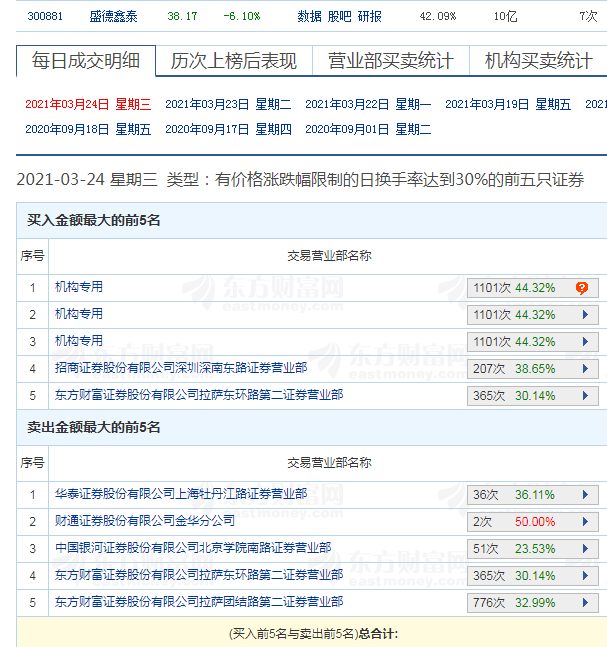Viewport: 607px width, 647px height.
Task: Click the change value -6.10%
Action: pyautogui.click(x=242, y=16)
